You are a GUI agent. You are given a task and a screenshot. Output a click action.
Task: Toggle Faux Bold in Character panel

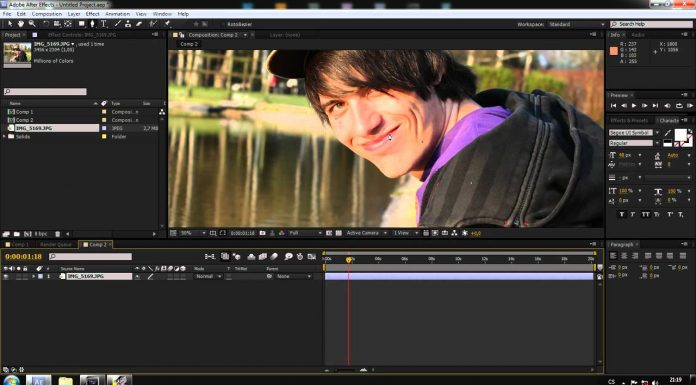click(621, 214)
